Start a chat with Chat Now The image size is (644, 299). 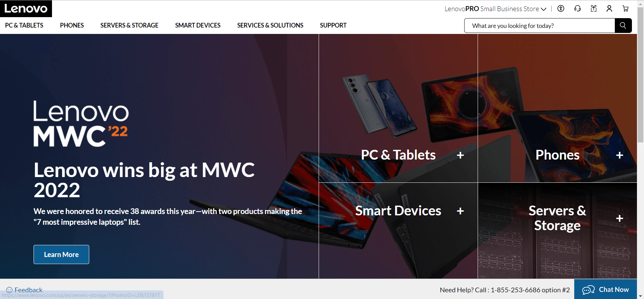pos(605,289)
